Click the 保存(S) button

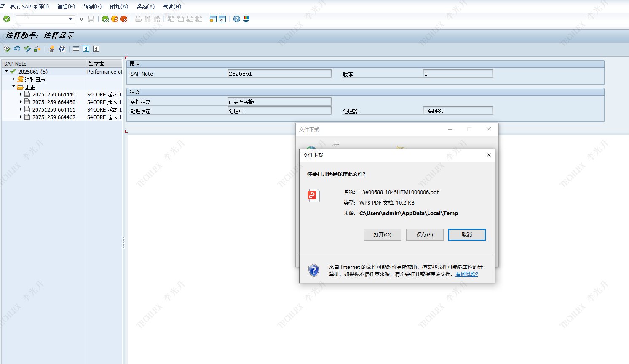click(x=425, y=235)
